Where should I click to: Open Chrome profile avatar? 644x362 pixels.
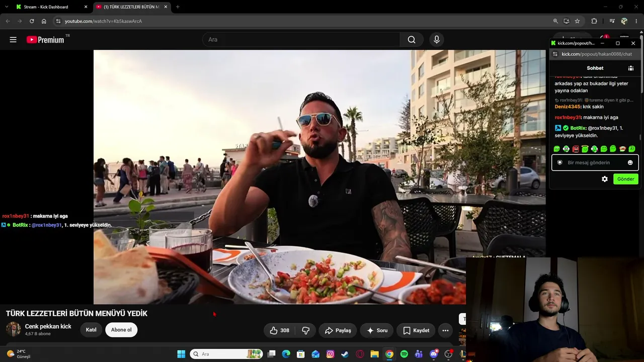[624, 21]
